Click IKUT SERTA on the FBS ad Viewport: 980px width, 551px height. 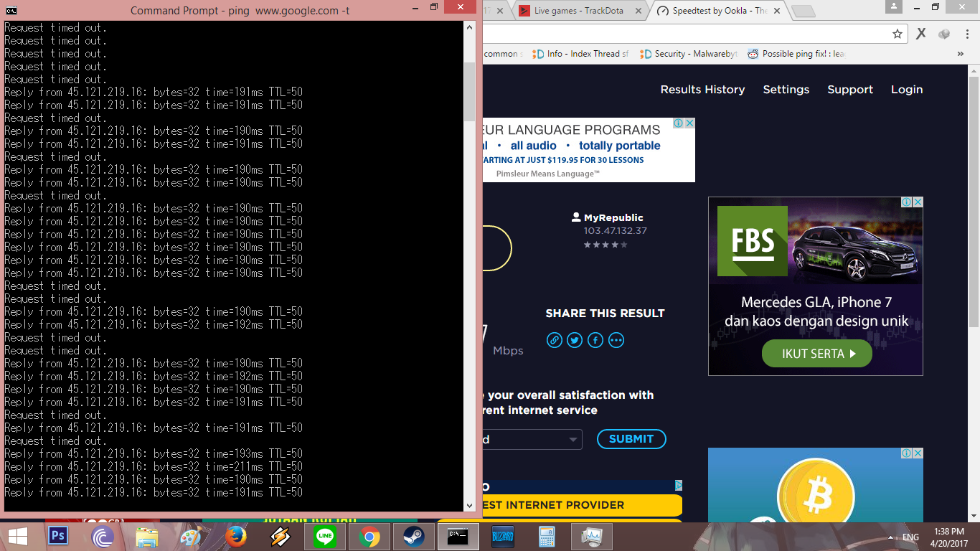click(x=816, y=354)
